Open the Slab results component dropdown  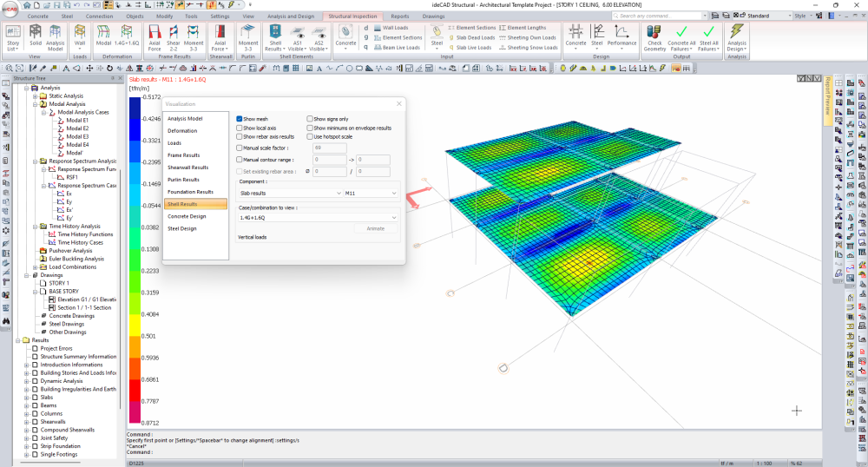[290, 193]
